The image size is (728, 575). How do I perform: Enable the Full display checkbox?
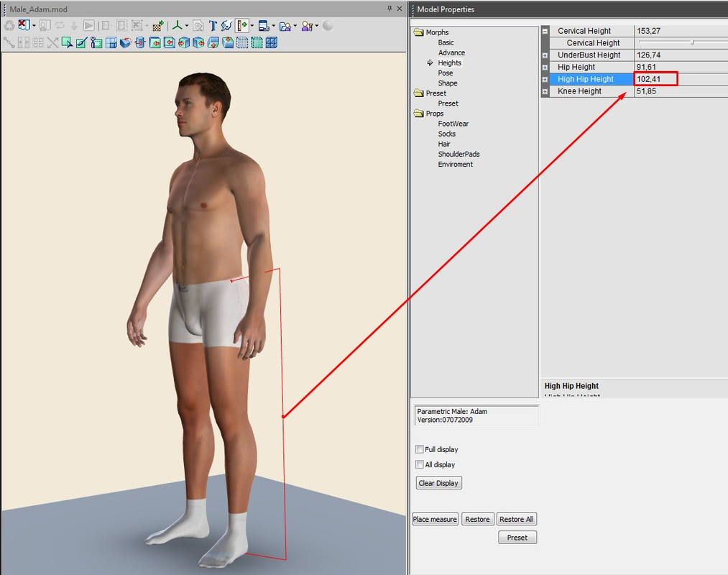[419, 449]
